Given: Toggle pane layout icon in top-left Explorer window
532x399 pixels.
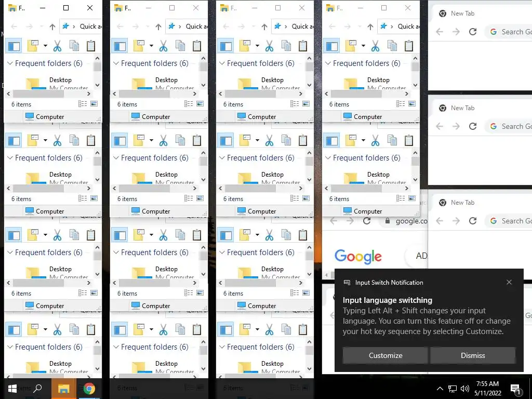Looking at the screenshot, I should pyautogui.click(x=14, y=46).
